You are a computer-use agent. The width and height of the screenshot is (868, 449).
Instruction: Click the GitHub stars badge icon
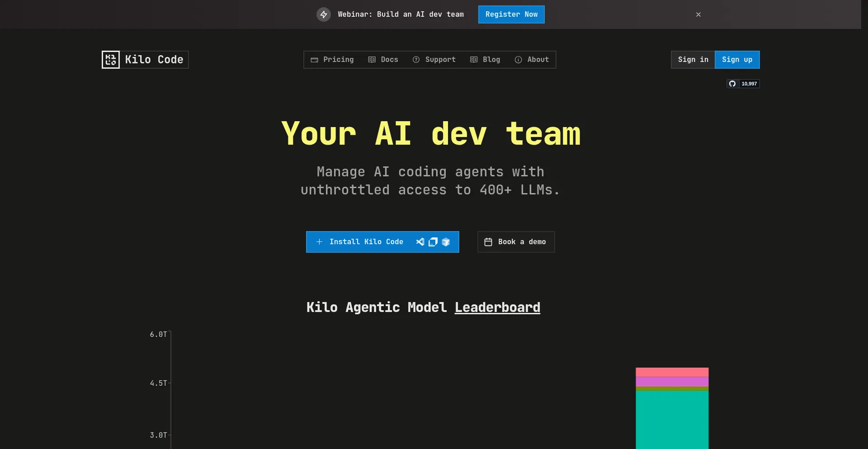coord(732,84)
